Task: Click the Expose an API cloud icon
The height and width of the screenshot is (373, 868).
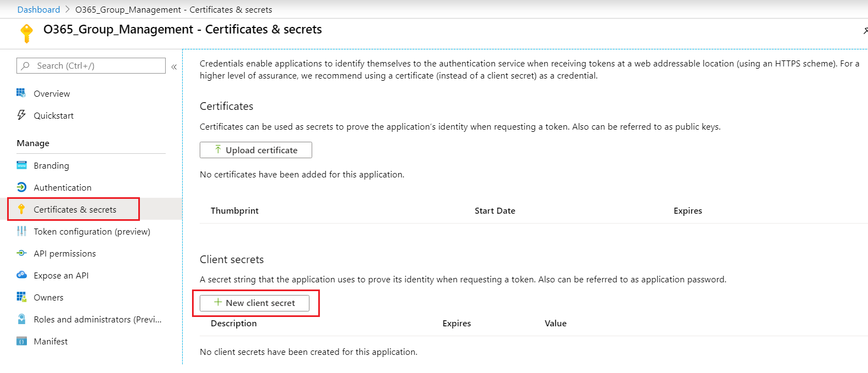Action: tap(21, 275)
